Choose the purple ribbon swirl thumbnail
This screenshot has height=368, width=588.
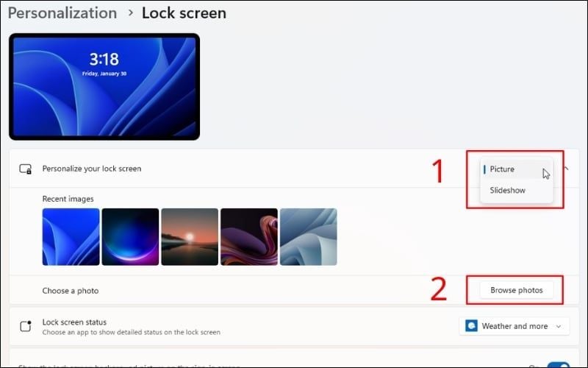point(249,237)
